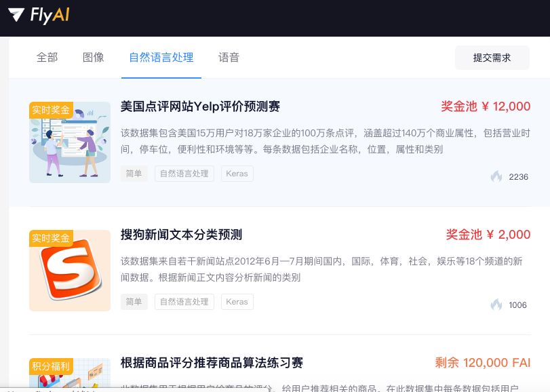Screen dimensions: 550x392
Task: Click the 积分福利 badge on the third card
Action: [52, 367]
